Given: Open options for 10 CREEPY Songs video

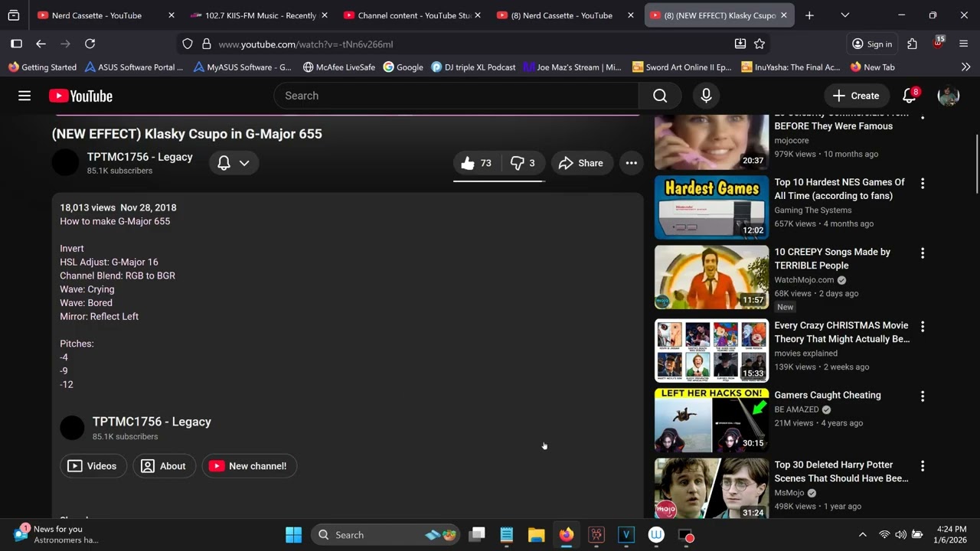Looking at the screenshot, I should pos(923,253).
